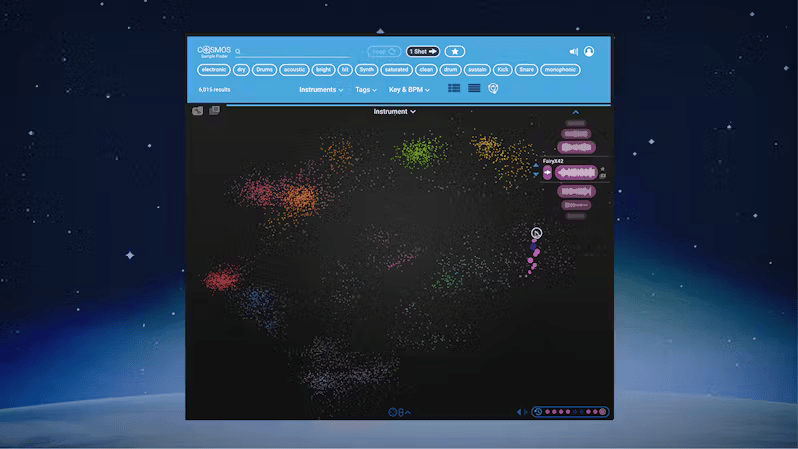Step to next sample with down arrow
The height and width of the screenshot is (449, 798).
pyautogui.click(x=536, y=174)
